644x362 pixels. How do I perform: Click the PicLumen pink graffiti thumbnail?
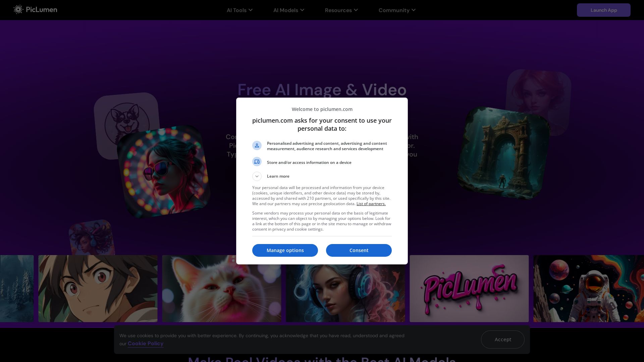click(469, 289)
